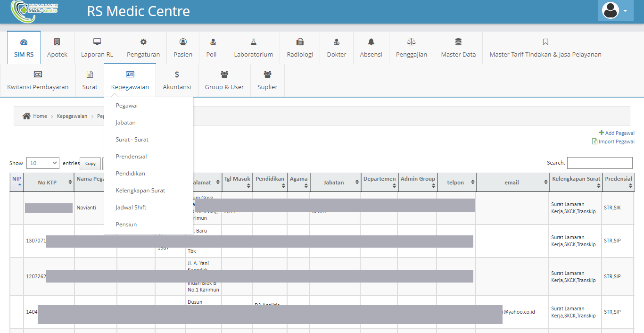Viewport: 644px width, 333px height.
Task: Open Master Data database icon
Action: pos(458,42)
